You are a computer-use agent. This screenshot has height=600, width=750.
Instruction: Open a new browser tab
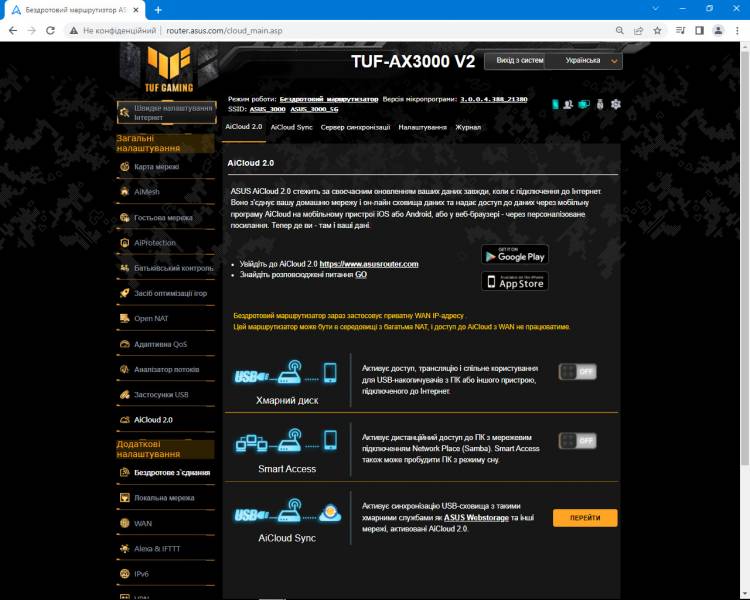(158, 10)
